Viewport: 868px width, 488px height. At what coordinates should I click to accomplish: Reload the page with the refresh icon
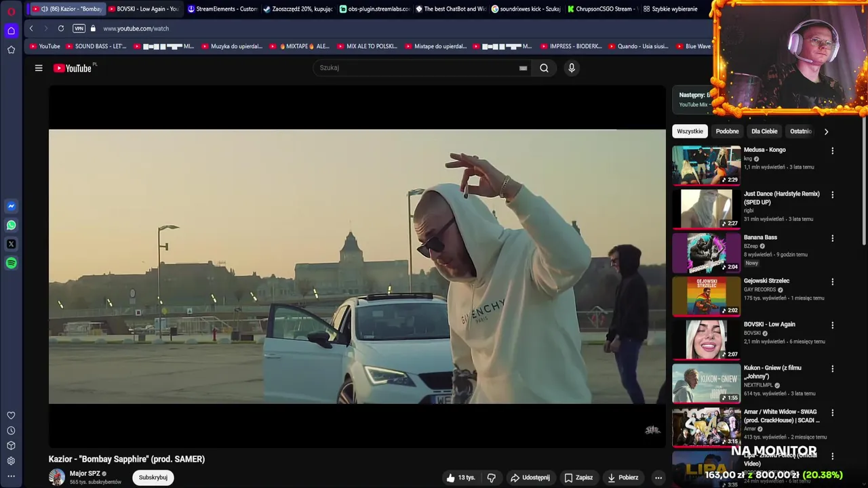(x=61, y=28)
